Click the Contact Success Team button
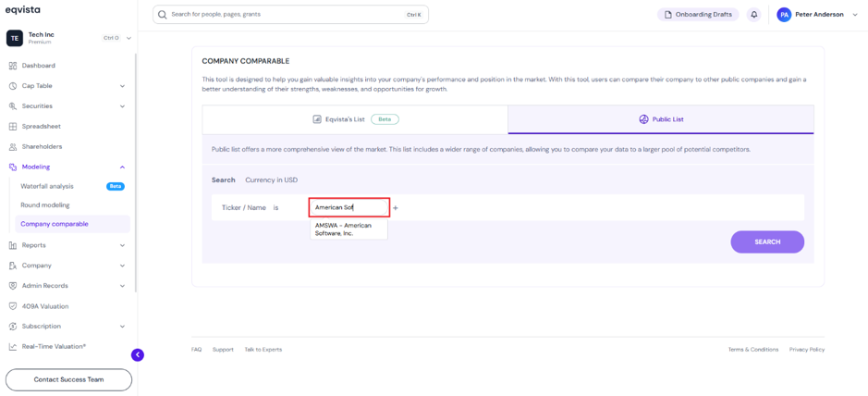 click(x=68, y=380)
